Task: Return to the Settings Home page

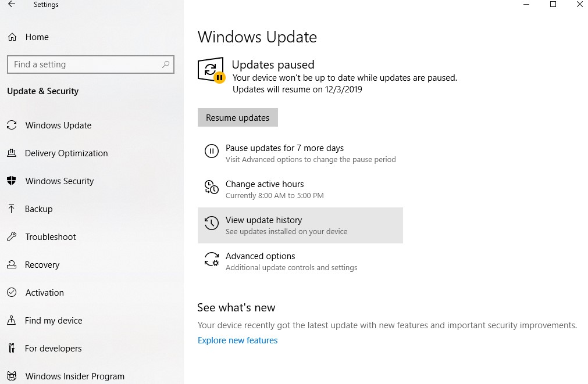Action: click(x=38, y=37)
